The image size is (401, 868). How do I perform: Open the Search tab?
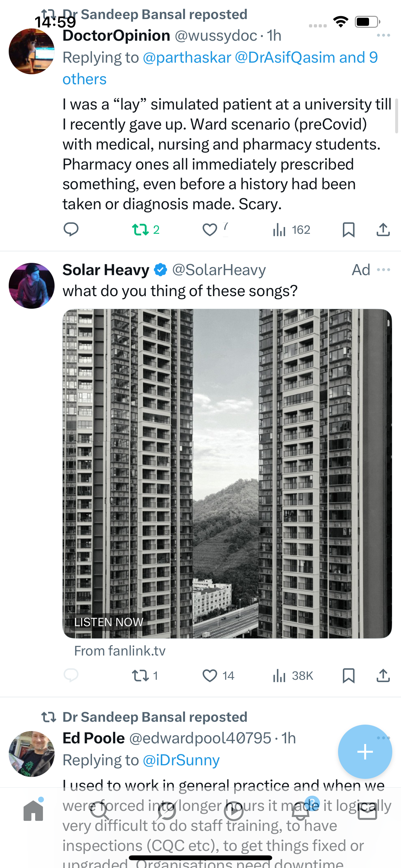point(100,811)
